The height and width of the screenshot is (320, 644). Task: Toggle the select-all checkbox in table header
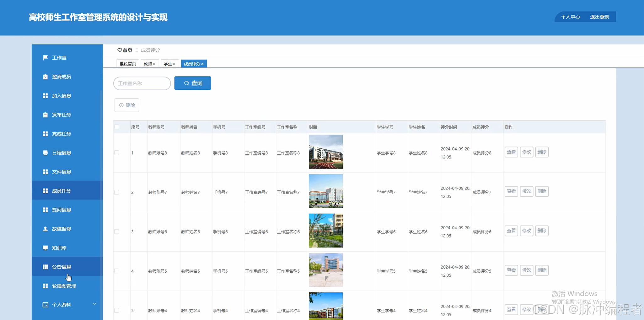[x=117, y=127]
